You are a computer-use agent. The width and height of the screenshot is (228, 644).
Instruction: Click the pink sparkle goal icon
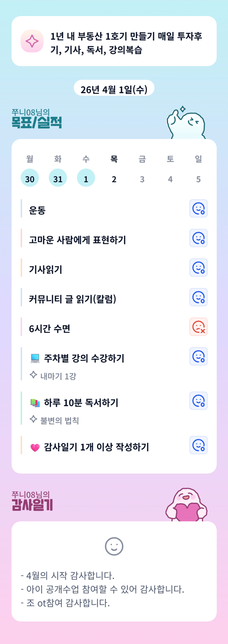pyautogui.click(x=32, y=41)
